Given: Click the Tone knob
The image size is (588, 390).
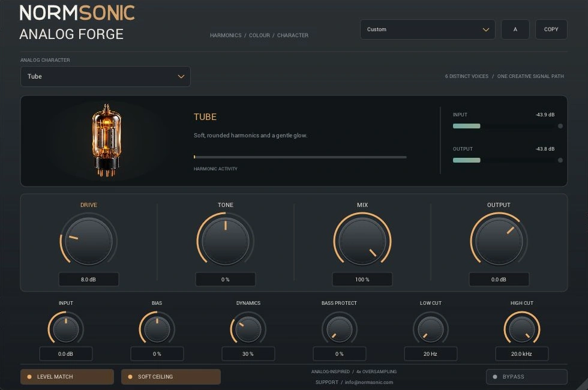Looking at the screenshot, I should pos(226,241).
